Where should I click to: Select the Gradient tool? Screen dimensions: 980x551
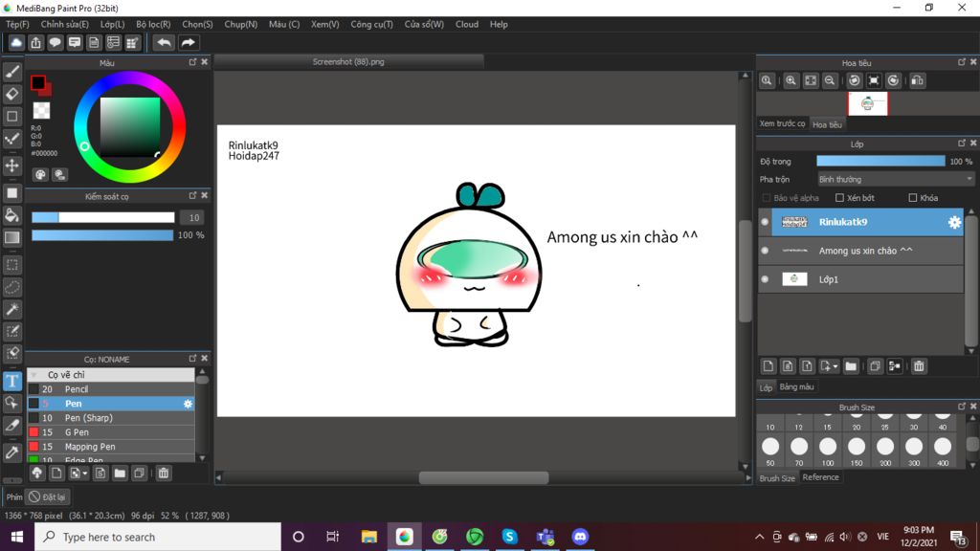pos(11,237)
